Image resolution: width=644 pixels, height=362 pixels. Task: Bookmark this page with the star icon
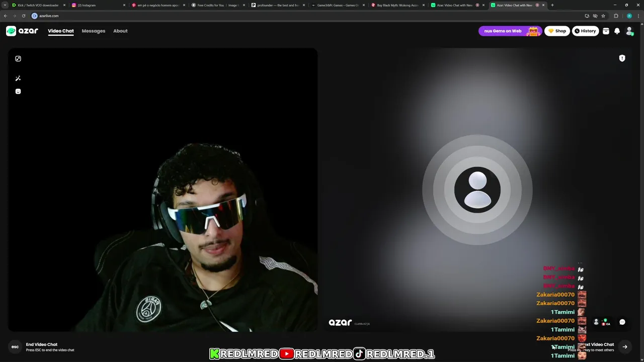(x=603, y=16)
